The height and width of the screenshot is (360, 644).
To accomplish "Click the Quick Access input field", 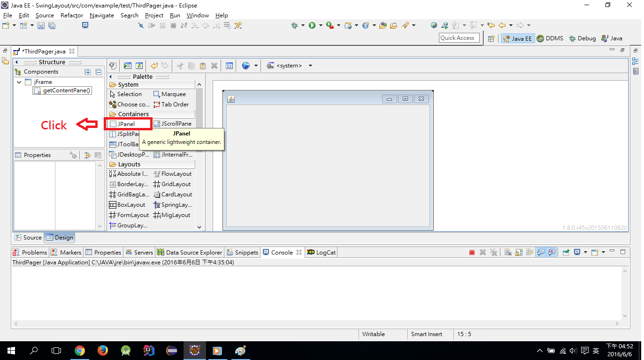I will click(460, 38).
